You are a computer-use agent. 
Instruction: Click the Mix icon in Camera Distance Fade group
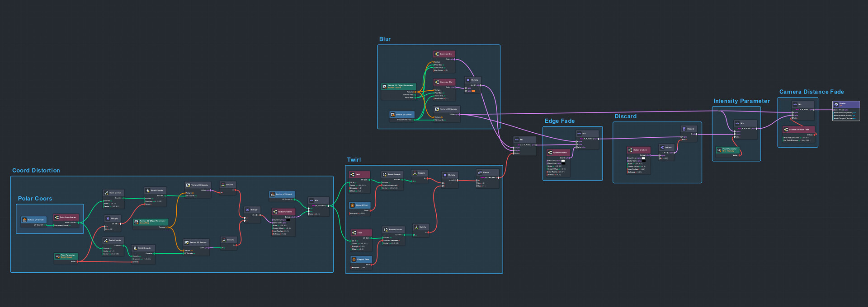(x=795, y=104)
